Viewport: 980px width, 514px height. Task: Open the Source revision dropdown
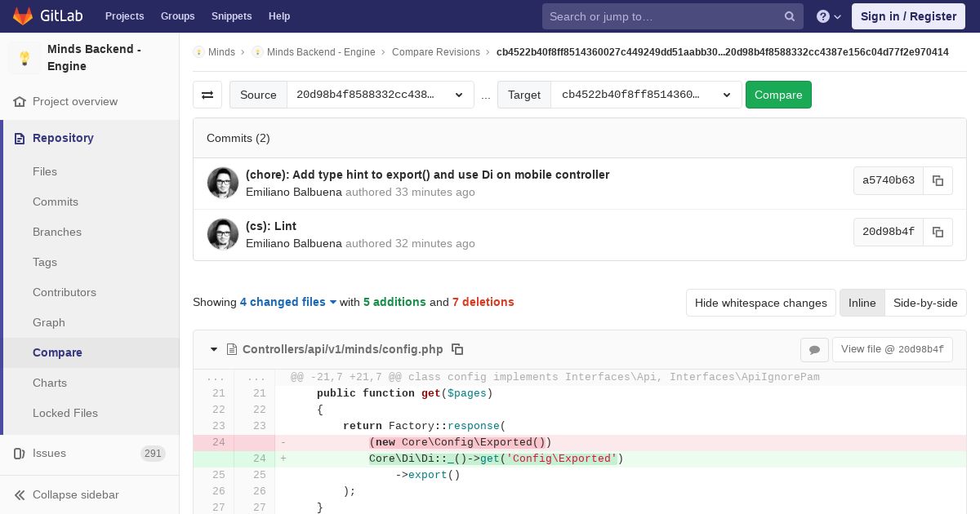[381, 95]
